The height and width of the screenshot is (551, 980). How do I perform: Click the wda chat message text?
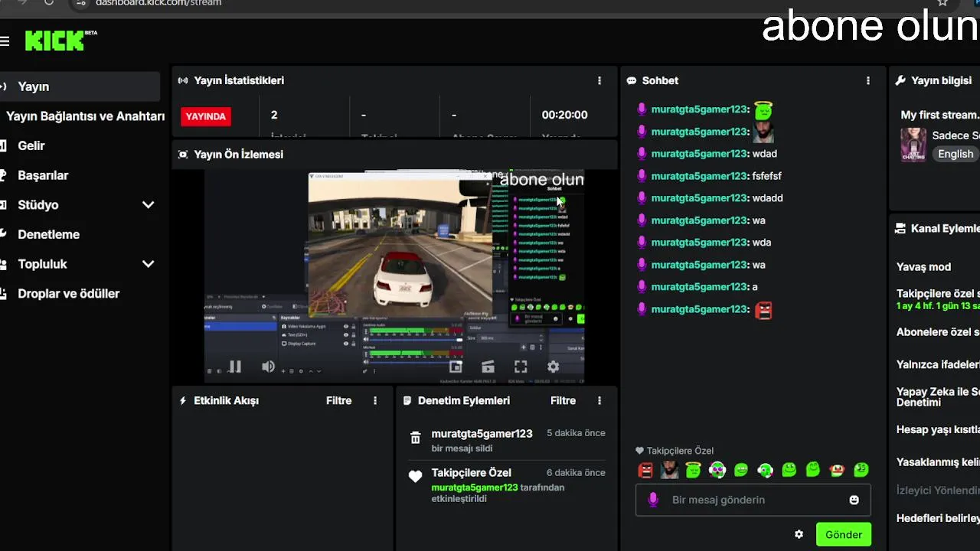(762, 243)
